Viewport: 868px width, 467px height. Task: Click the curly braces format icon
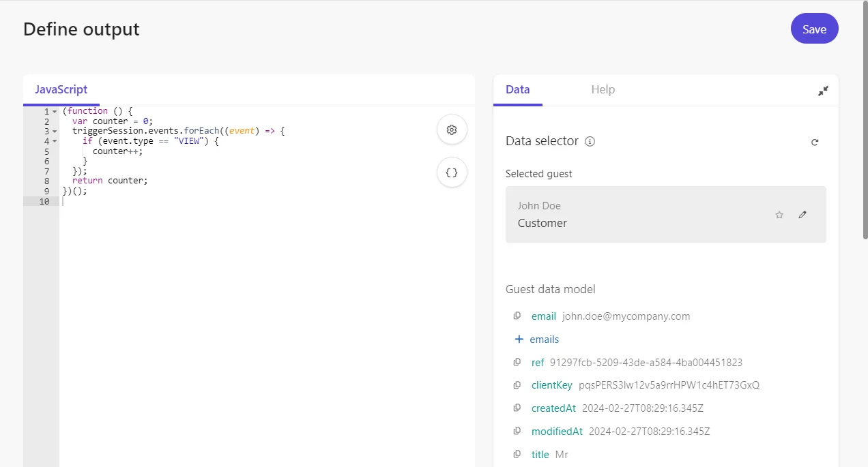coord(452,172)
